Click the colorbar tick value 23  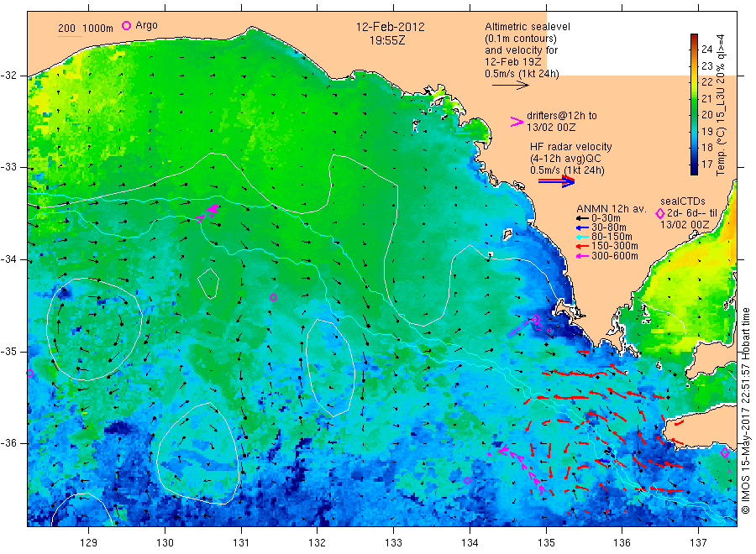click(706, 66)
